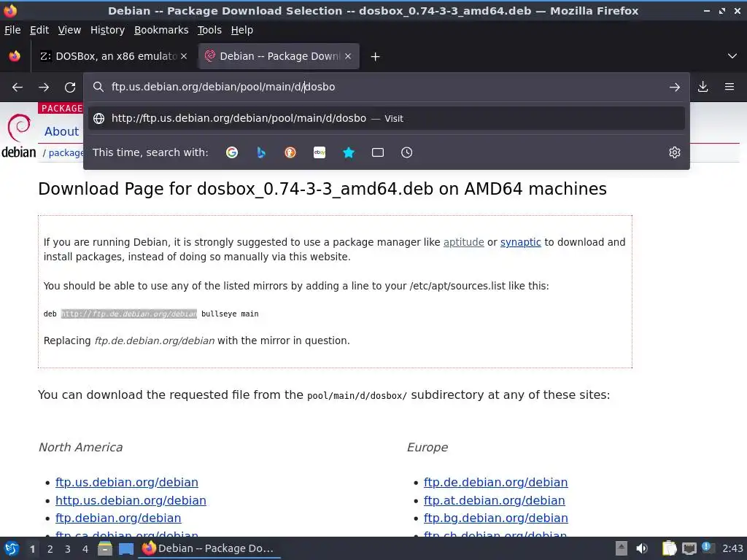
Task: Open the ftp.de.debian.org/debian mirror link
Action: point(496,483)
